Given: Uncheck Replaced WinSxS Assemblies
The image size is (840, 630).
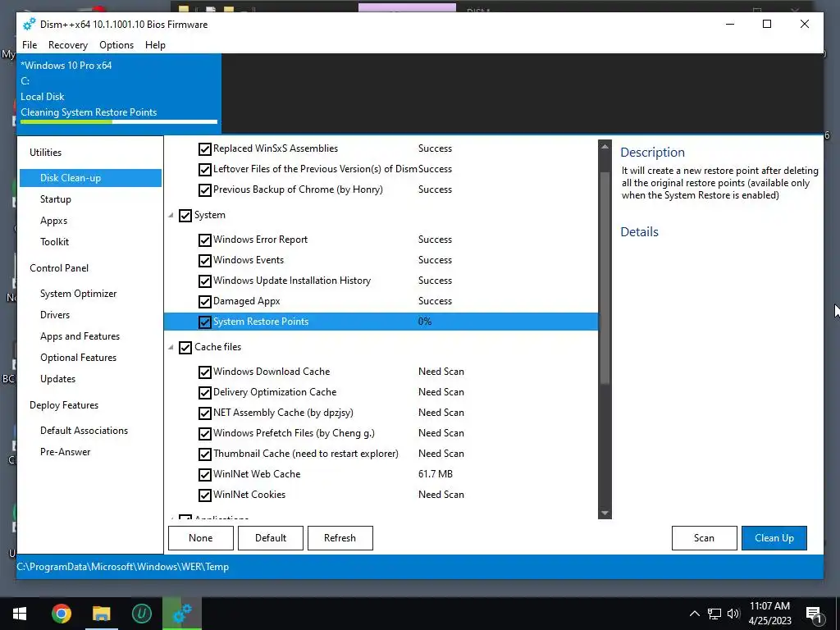Looking at the screenshot, I should click(x=204, y=149).
